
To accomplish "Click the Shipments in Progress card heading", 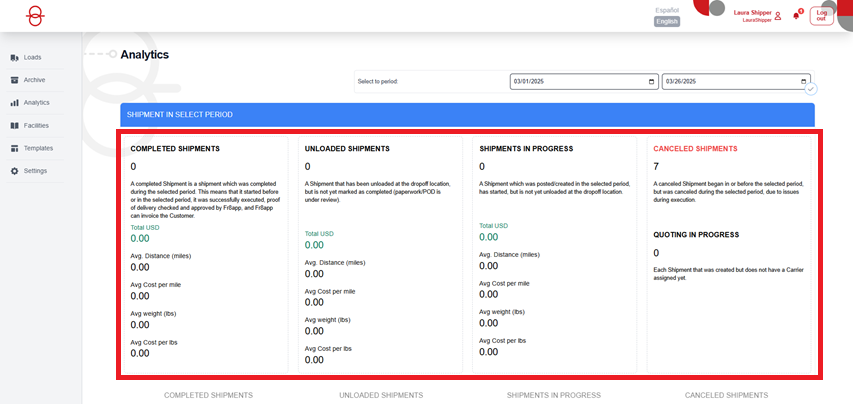I will (x=526, y=148).
